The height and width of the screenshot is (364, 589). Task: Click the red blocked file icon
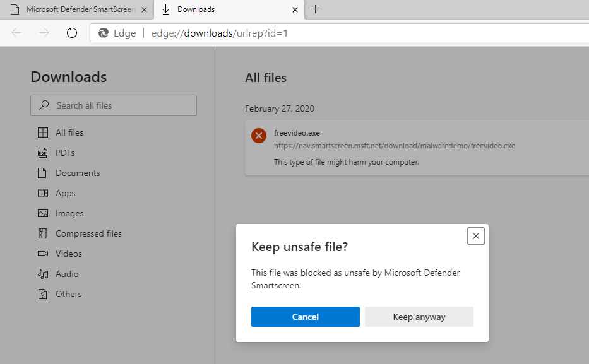[259, 136]
